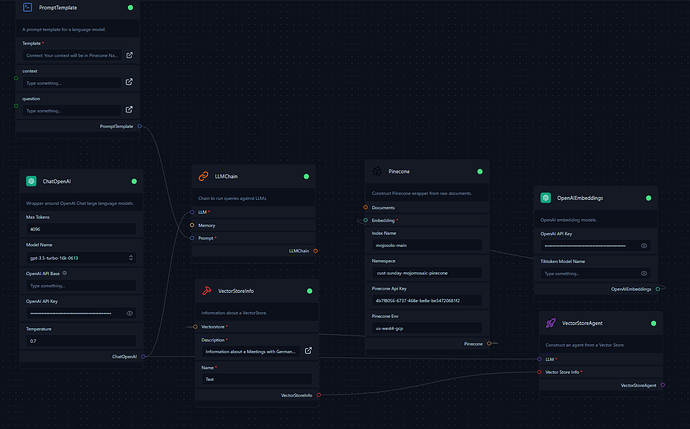Select the Pinecone node title

point(399,172)
